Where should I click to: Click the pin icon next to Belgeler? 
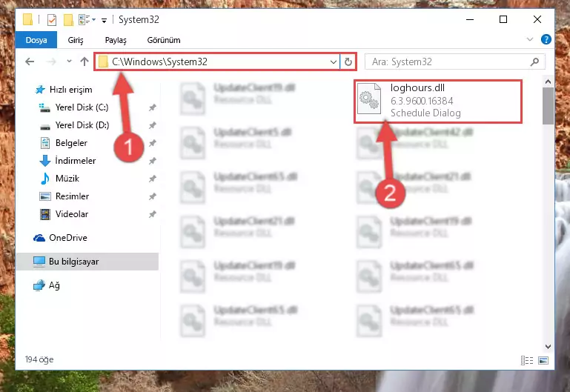click(152, 143)
